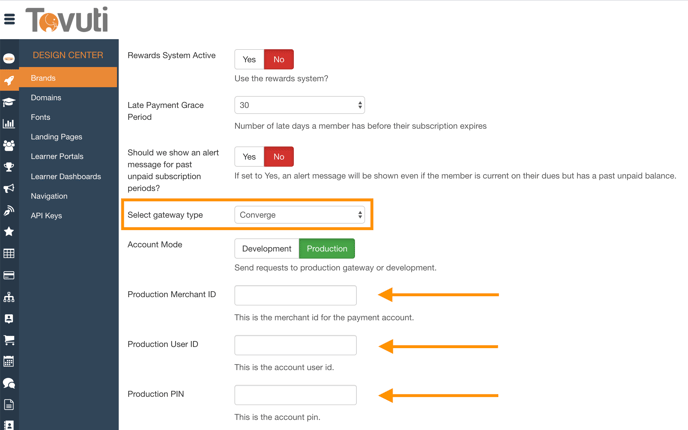Open the Late Payment Grace Period dropdown
688x430 pixels.
point(299,105)
